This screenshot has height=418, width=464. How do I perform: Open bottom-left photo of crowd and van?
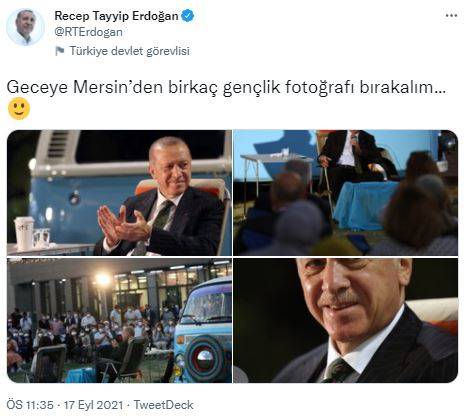tap(119, 320)
